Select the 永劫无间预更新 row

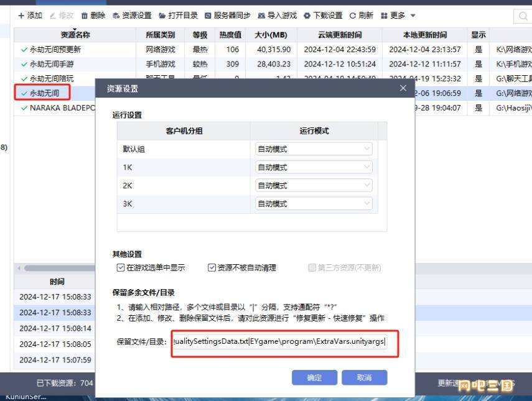[x=273, y=50]
